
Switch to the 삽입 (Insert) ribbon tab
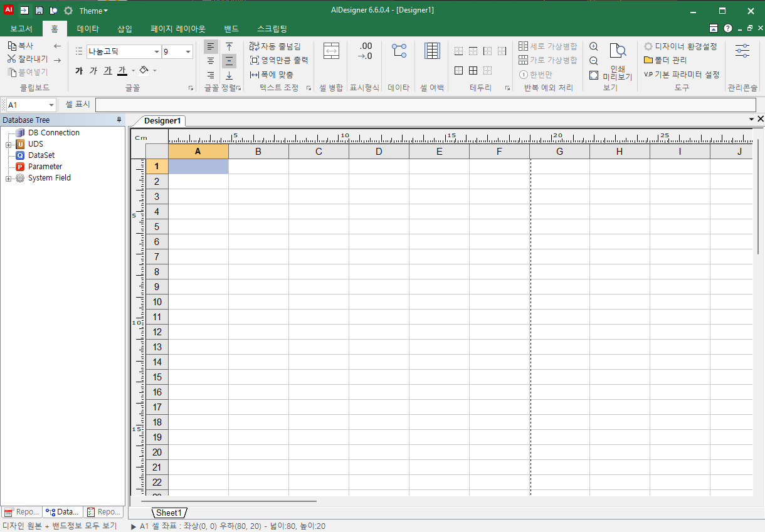125,29
